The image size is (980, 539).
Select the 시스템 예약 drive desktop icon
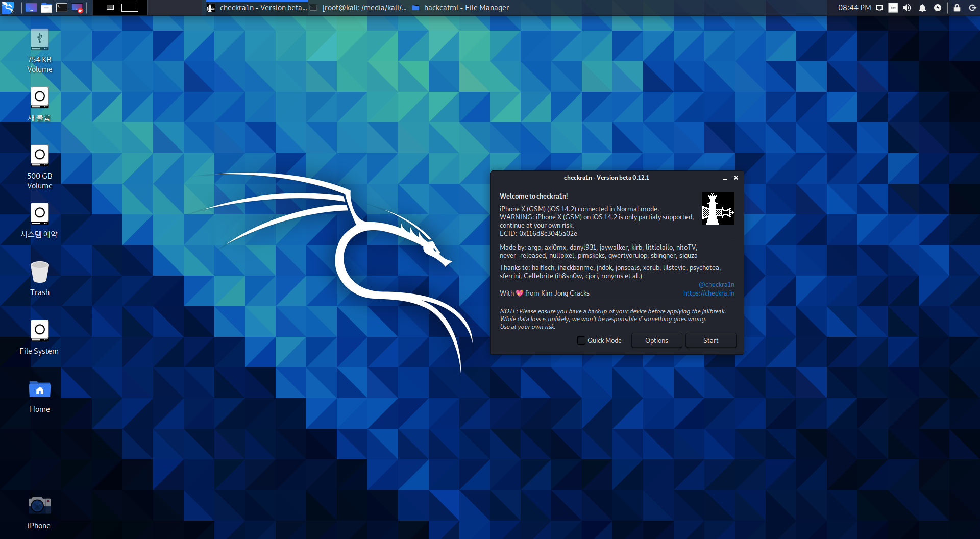(x=40, y=220)
